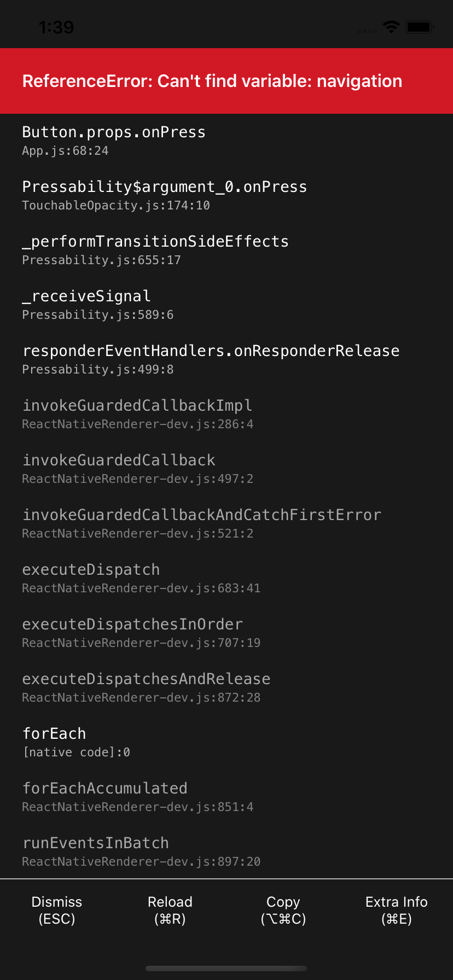Tap the Wi-Fi status bar icon
The height and width of the screenshot is (980, 453).
(x=391, y=27)
